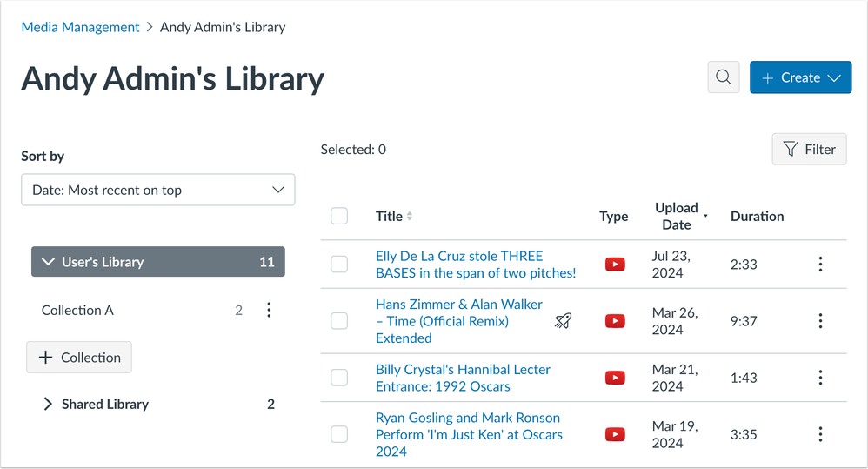Image resolution: width=868 pixels, height=469 pixels.
Task: Click the Title column sort arrows
Action: pyautogui.click(x=410, y=216)
